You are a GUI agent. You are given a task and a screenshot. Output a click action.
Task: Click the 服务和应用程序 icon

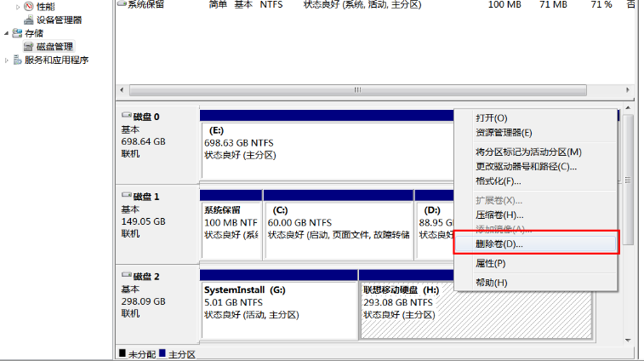(x=18, y=60)
